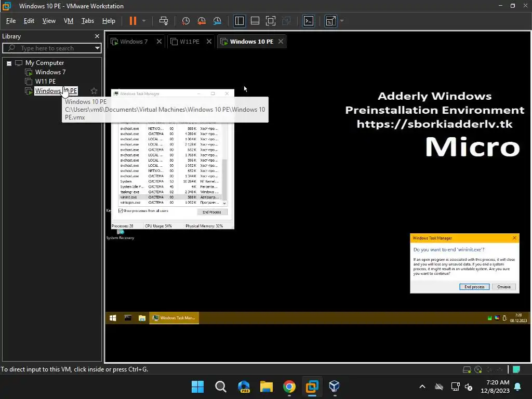Image resolution: width=532 pixels, height=399 pixels.
Task: Switch to the W11 PE tab
Action: click(189, 42)
